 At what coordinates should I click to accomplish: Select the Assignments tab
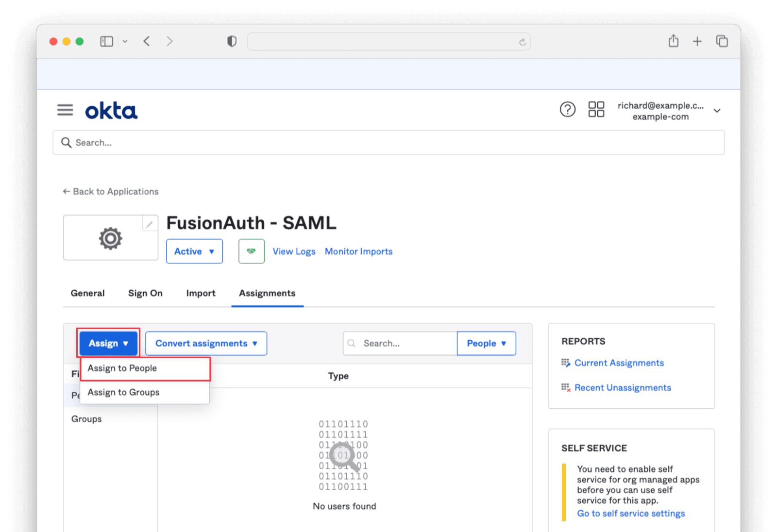[267, 293]
